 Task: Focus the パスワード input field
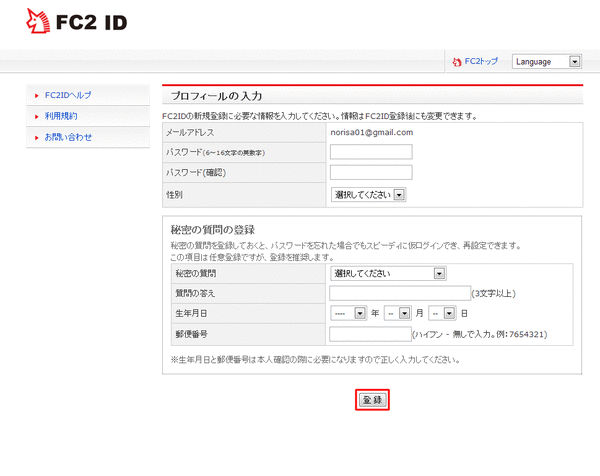371,152
